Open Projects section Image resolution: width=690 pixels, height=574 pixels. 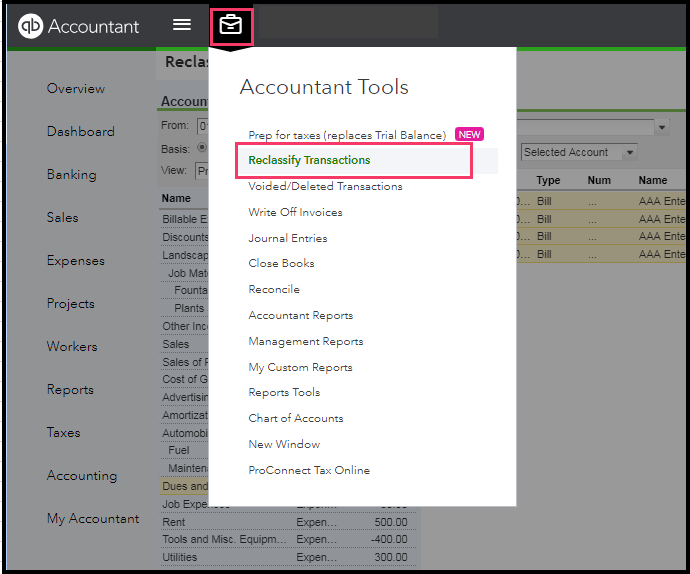point(70,304)
